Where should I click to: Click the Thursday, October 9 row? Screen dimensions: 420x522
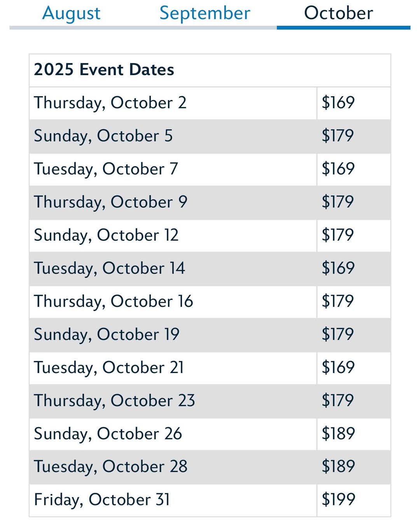[210, 202]
